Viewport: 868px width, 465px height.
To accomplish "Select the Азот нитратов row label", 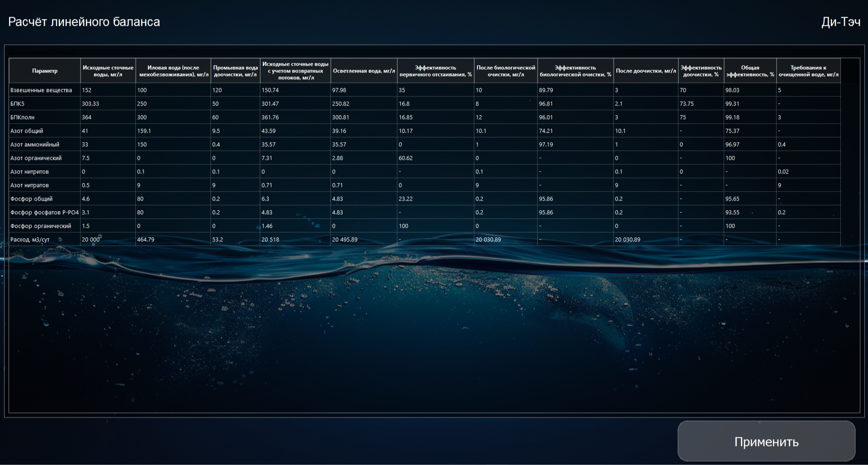I will (x=30, y=185).
